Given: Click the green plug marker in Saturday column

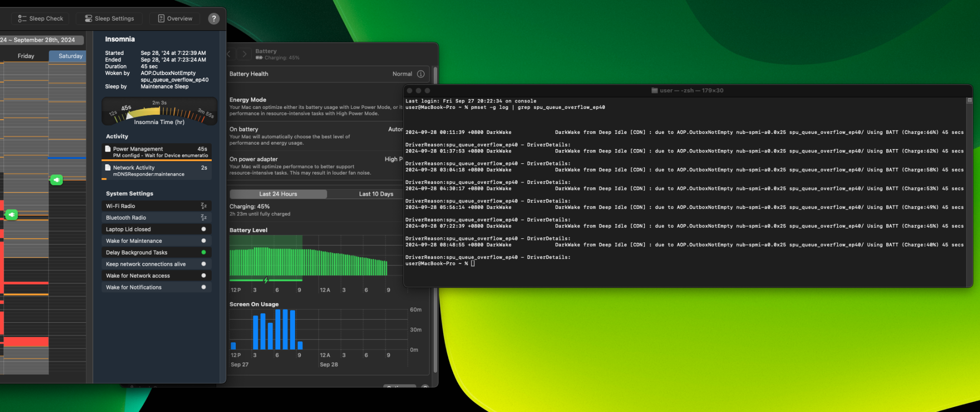Looking at the screenshot, I should click(56, 180).
